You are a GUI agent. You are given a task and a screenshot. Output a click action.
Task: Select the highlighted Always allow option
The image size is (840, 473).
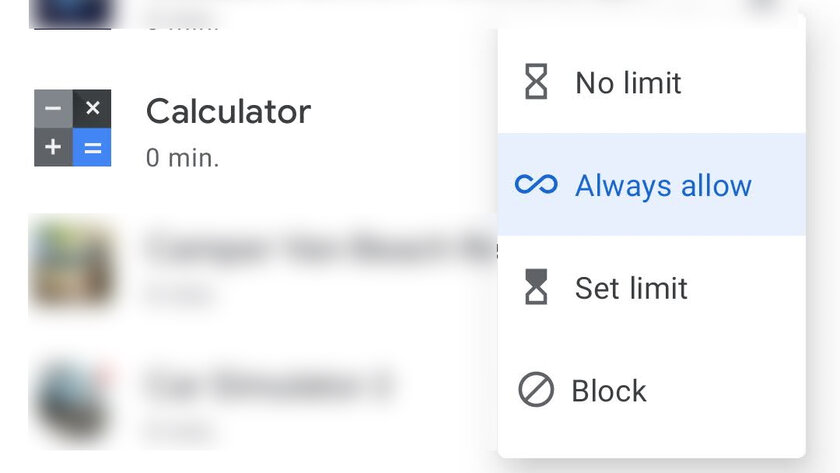[651, 184]
